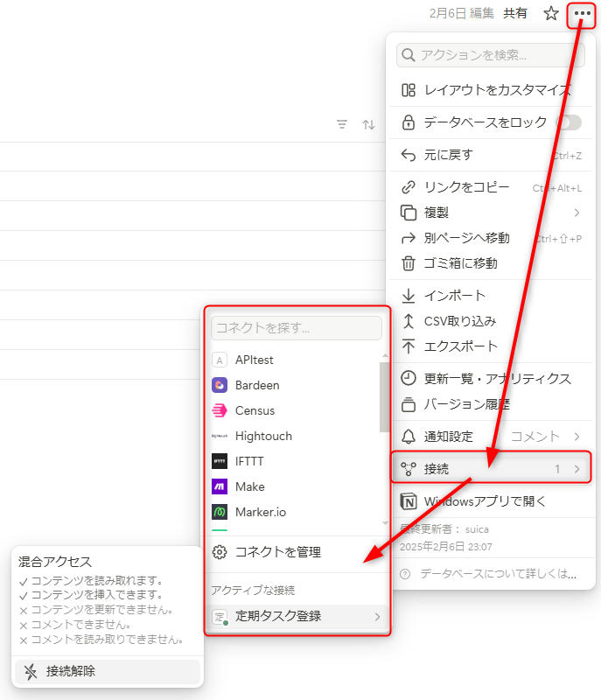Click the 接続解除 disconnect button
Screen dimensions: 601x700
[x=107, y=671]
